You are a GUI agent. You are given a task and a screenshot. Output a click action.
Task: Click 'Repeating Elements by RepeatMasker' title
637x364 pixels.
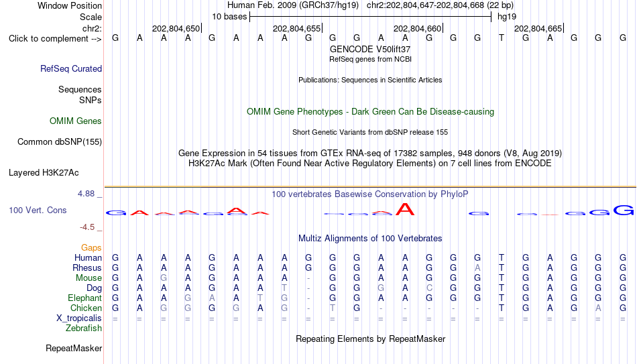[x=370, y=339]
